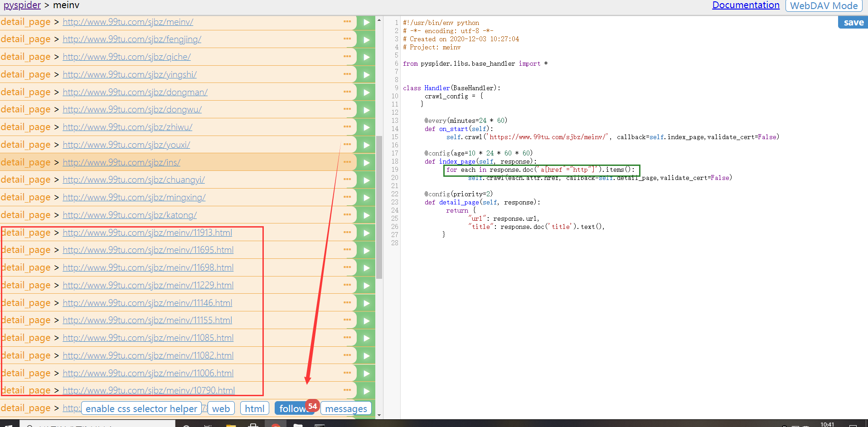This screenshot has width=868, height=427.
Task: Run the ins/ detail_page task
Action: [x=366, y=163]
